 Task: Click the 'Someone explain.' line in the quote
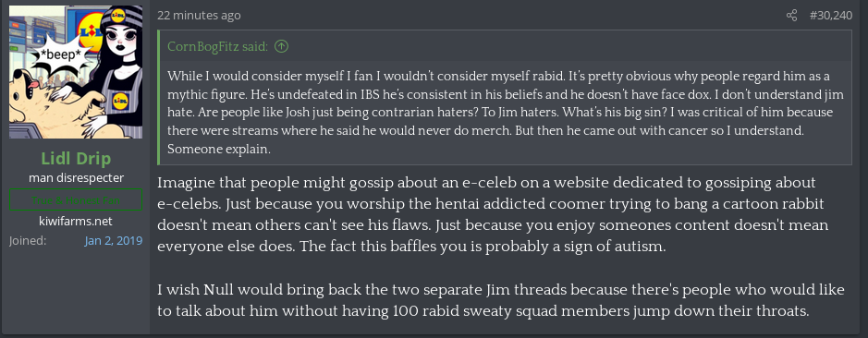[x=219, y=150]
